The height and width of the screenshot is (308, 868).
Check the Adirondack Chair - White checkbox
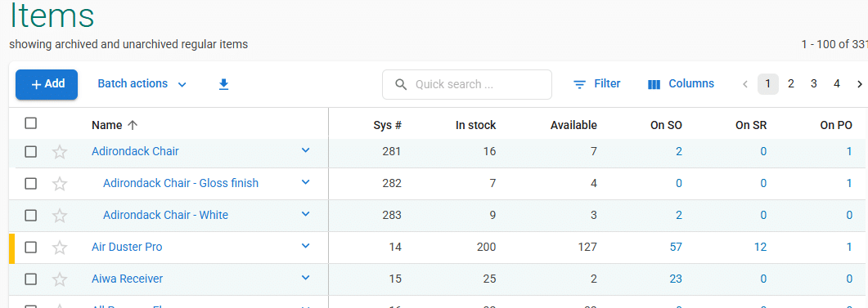[x=31, y=215]
